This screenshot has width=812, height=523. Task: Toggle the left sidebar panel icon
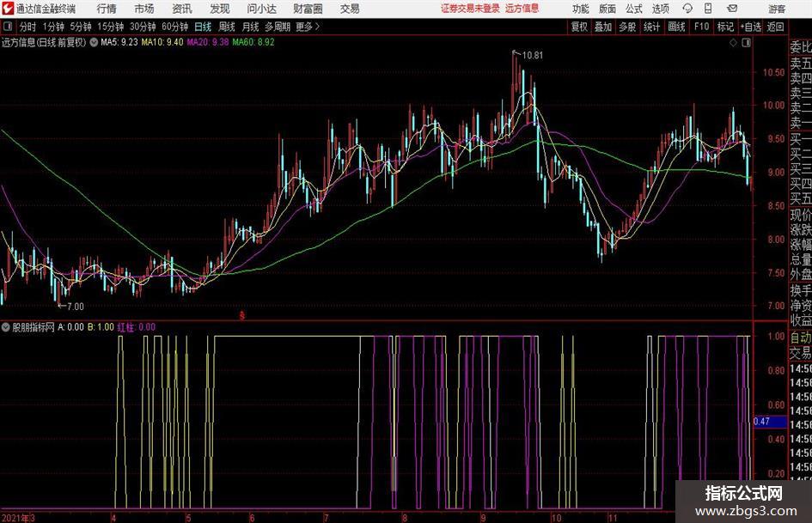(x=9, y=27)
